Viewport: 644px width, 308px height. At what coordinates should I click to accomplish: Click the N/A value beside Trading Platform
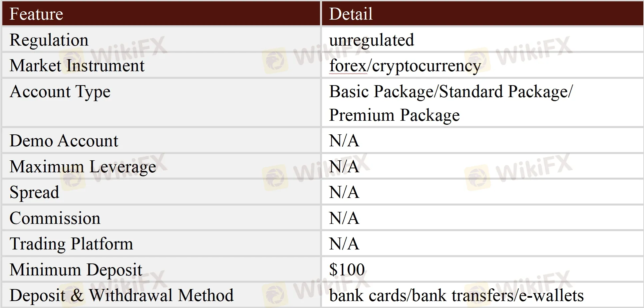(x=344, y=244)
